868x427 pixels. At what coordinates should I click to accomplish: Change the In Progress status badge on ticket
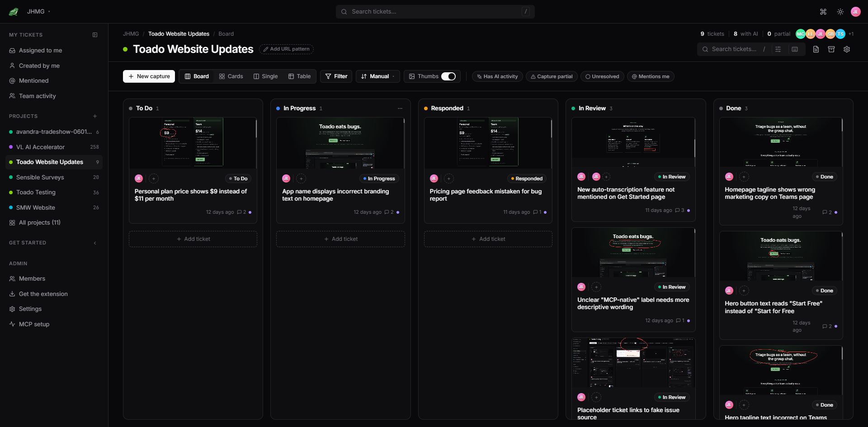[x=379, y=179]
